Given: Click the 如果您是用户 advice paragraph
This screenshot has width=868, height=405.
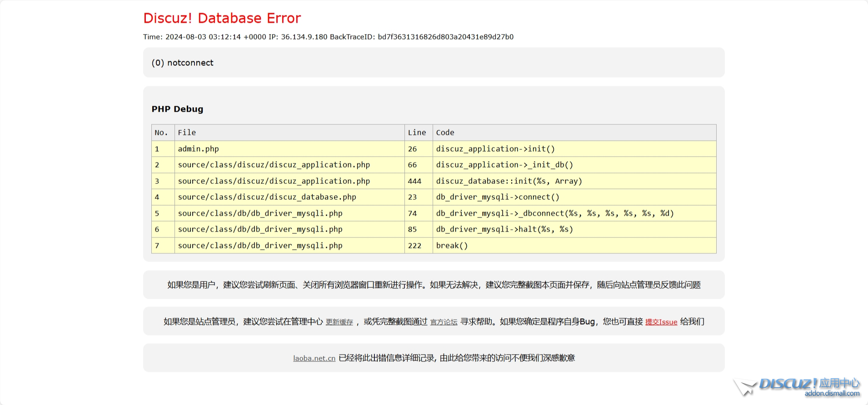Looking at the screenshot, I should (434, 285).
